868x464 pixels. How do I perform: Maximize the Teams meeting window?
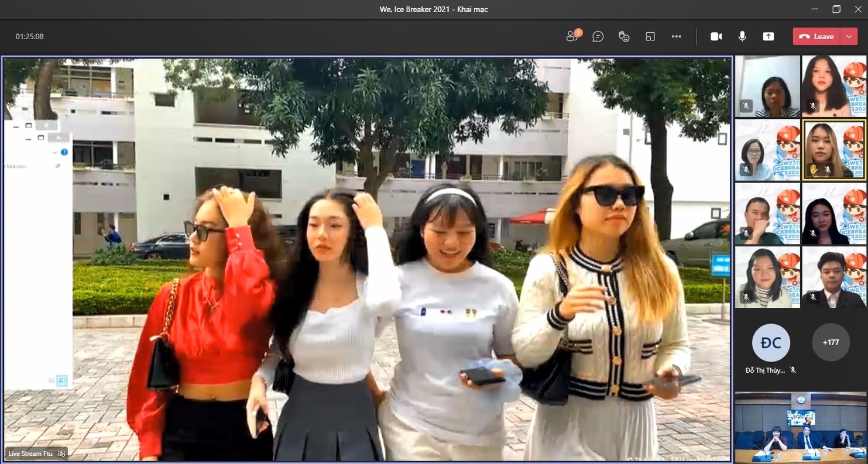pos(836,9)
